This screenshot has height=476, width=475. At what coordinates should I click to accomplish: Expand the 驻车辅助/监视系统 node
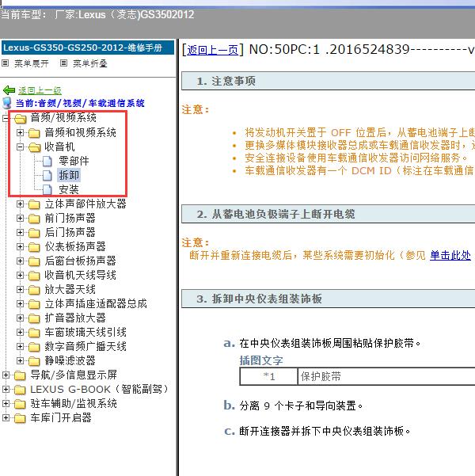click(x=6, y=403)
